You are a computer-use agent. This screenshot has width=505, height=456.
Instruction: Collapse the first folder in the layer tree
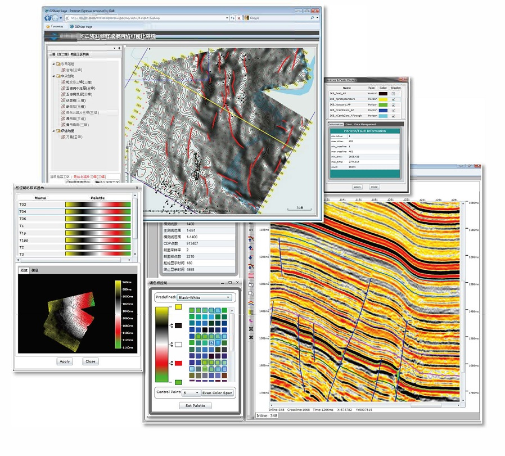(54, 64)
